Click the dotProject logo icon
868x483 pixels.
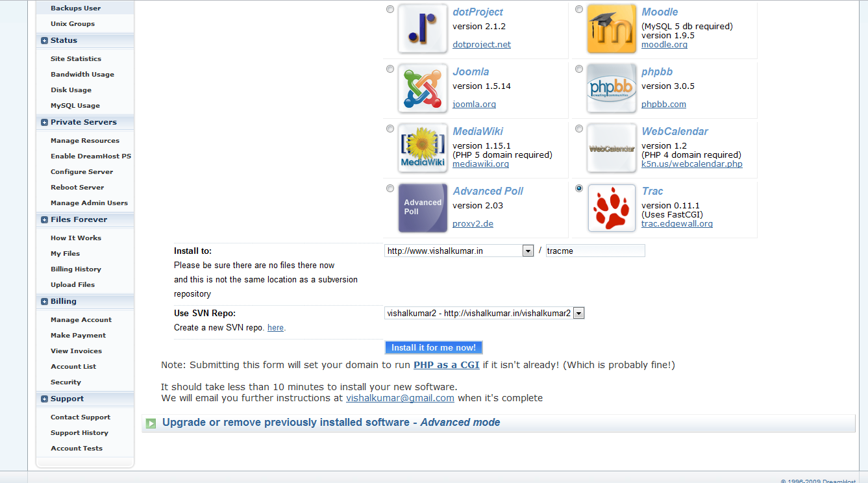(423, 29)
